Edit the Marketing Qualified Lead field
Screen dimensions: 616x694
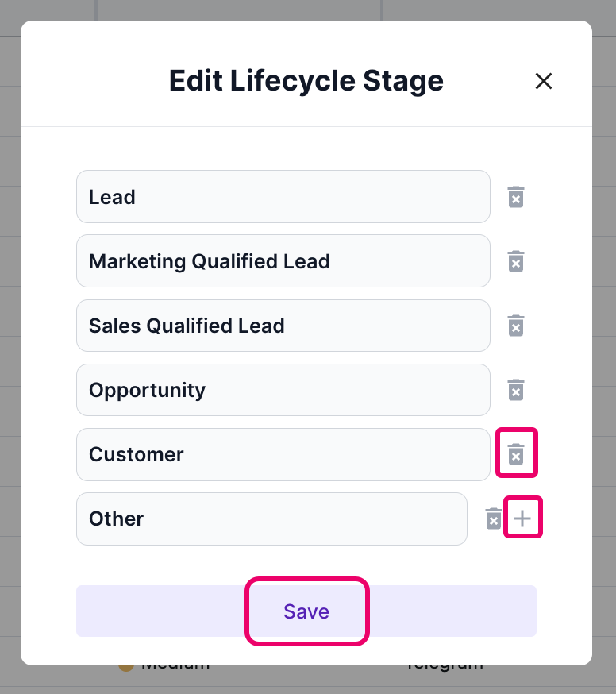click(283, 261)
